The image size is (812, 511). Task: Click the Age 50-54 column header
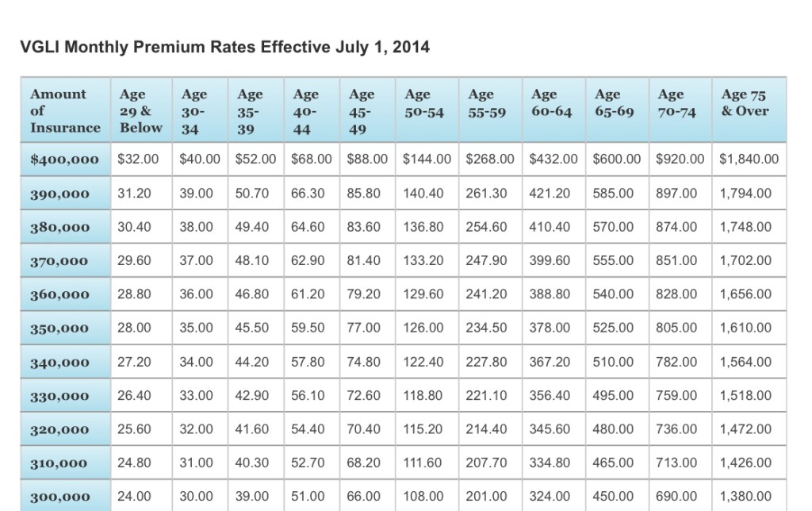424,103
